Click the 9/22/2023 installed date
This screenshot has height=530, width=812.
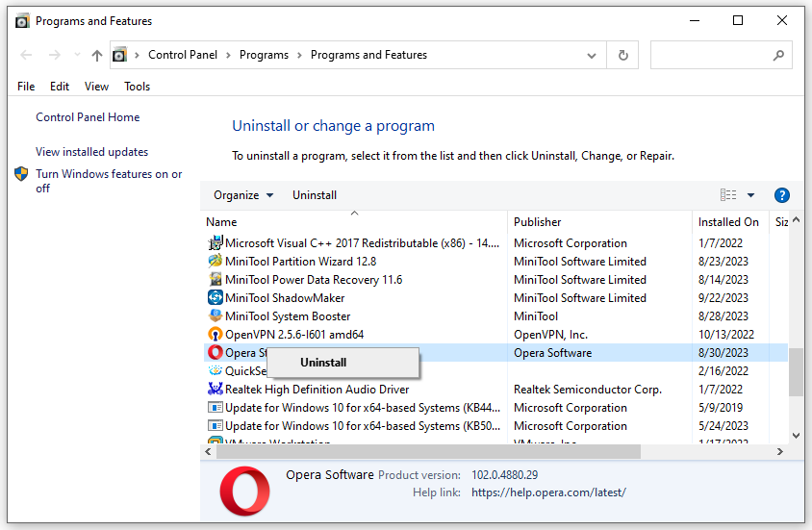[x=723, y=297]
